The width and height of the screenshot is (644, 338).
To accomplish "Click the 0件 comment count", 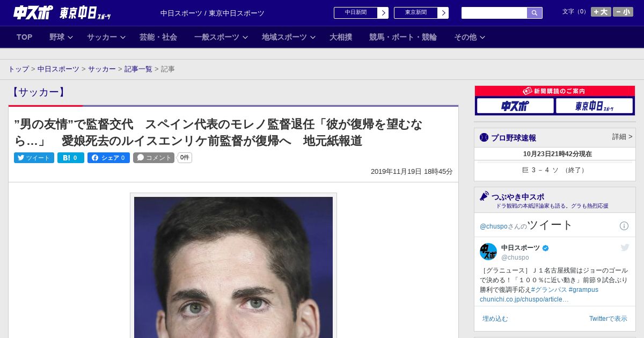I will click(185, 158).
